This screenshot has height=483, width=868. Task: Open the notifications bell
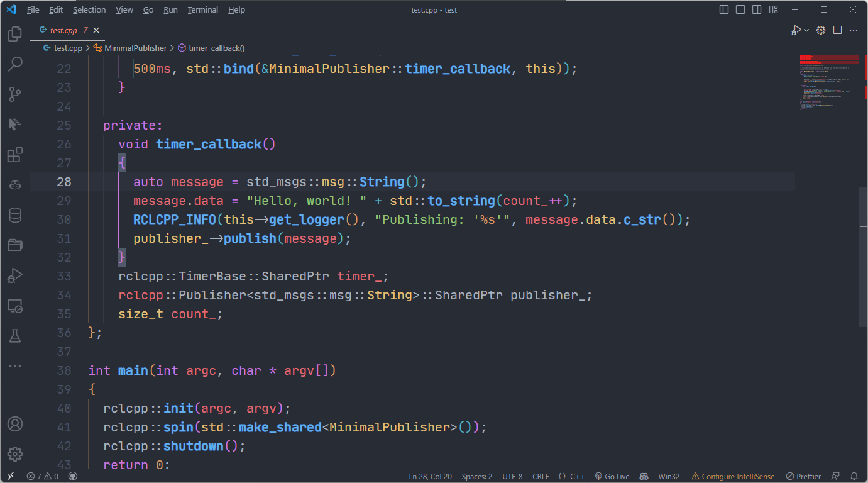(x=854, y=476)
